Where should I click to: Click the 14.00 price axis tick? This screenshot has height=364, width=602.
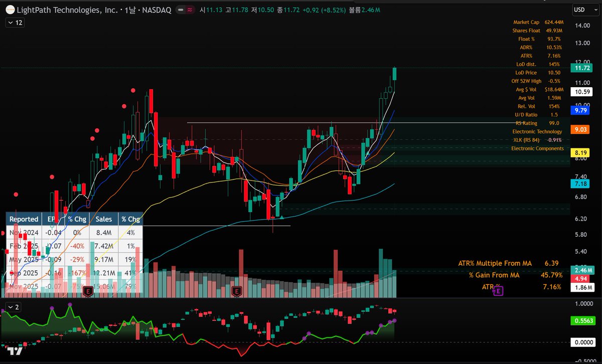[x=582, y=26]
